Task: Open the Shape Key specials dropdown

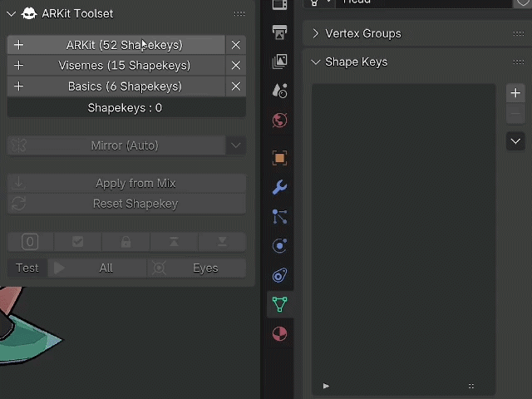Action: pos(515,141)
